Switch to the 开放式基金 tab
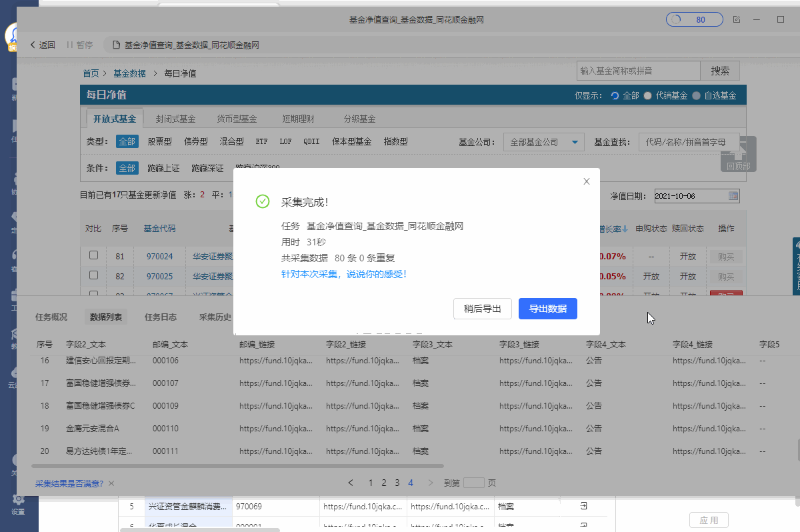 pos(115,119)
